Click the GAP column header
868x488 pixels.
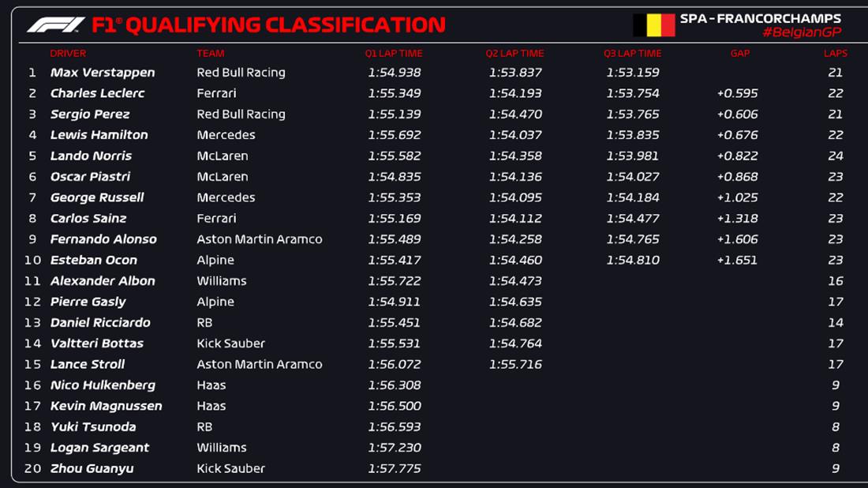(740, 54)
